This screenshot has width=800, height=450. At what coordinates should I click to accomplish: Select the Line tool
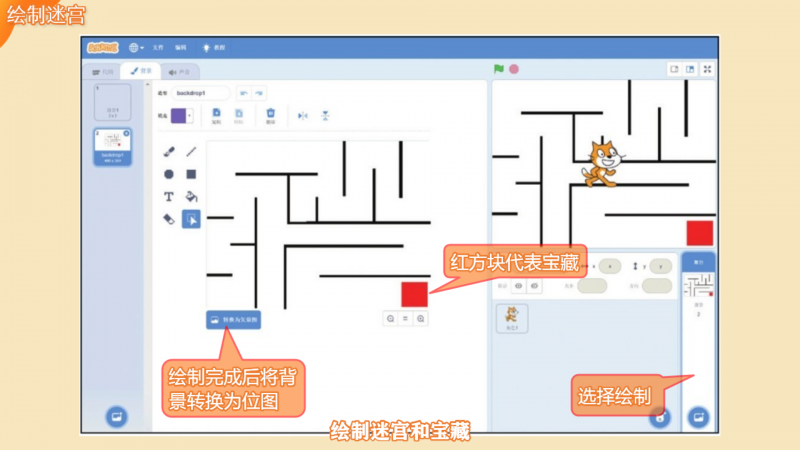191,152
